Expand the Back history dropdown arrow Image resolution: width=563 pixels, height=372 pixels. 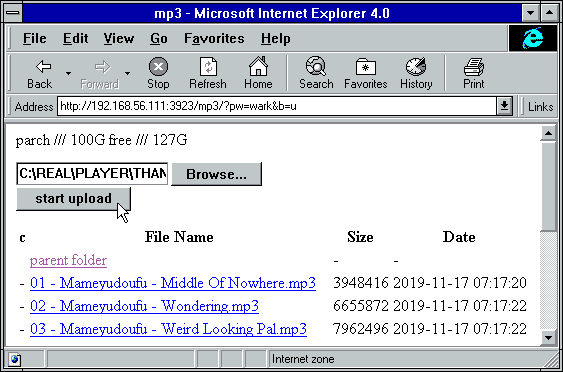click(x=68, y=73)
